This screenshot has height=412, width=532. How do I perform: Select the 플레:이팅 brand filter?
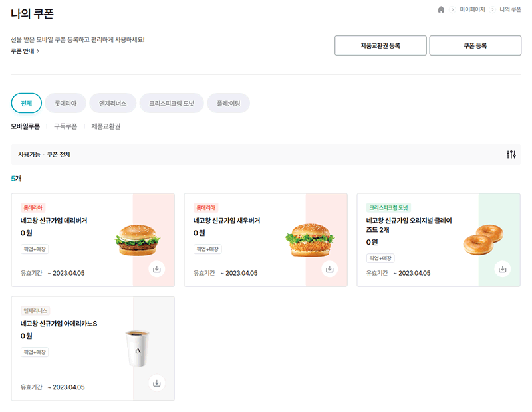pos(228,103)
